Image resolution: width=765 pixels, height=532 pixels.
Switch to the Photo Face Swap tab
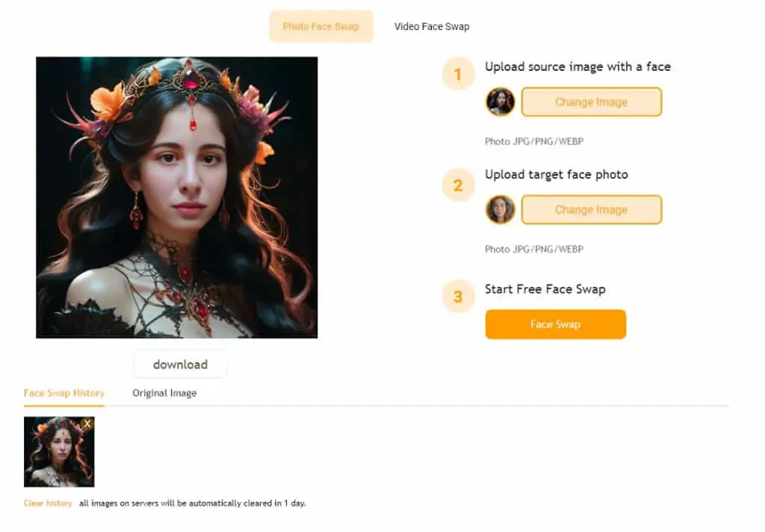pyautogui.click(x=321, y=26)
